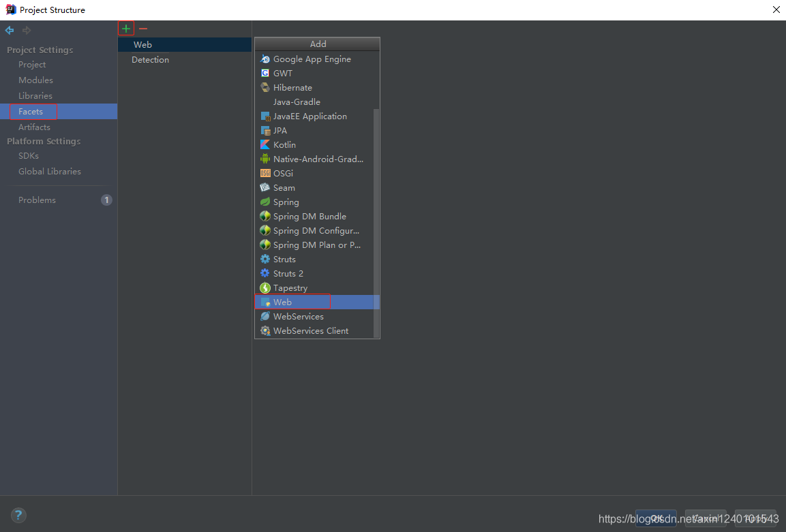
Task: Click the Spring DM Configuration icon
Action: pyautogui.click(x=265, y=230)
